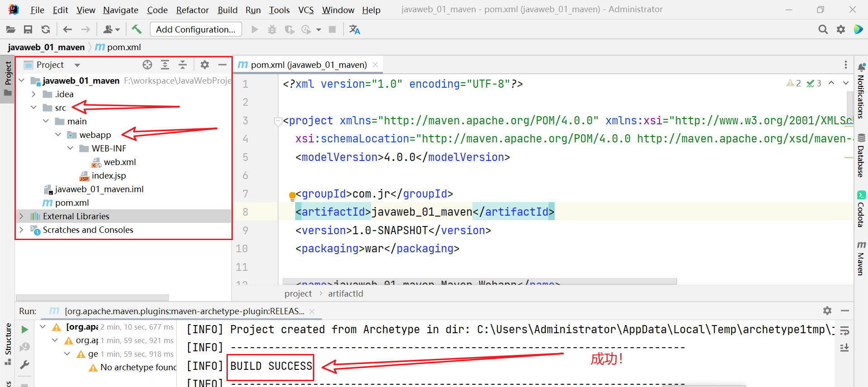Click the Run with Coverage icon

point(289,29)
